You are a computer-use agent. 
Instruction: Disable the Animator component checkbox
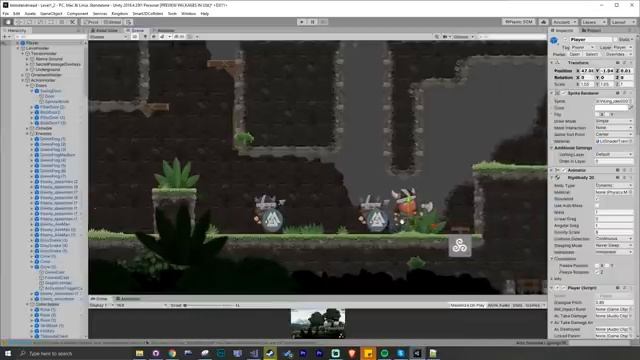tap(564, 170)
